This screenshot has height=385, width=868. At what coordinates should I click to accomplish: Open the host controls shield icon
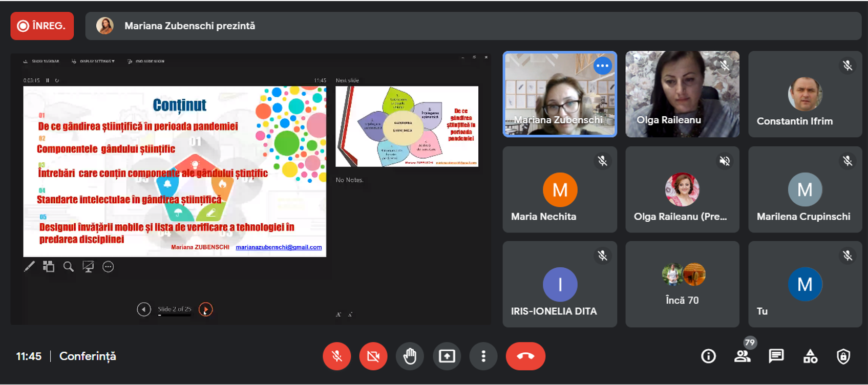click(843, 356)
